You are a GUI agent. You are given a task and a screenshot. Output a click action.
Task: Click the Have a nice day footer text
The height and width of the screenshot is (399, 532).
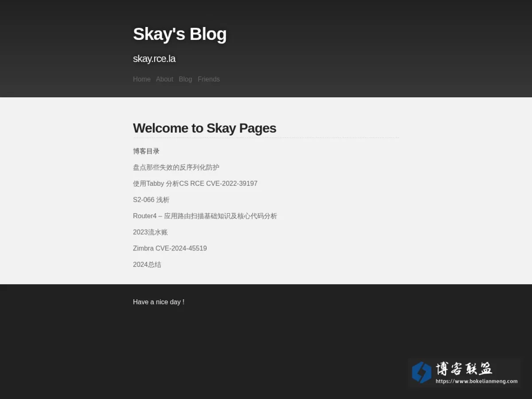click(x=159, y=302)
